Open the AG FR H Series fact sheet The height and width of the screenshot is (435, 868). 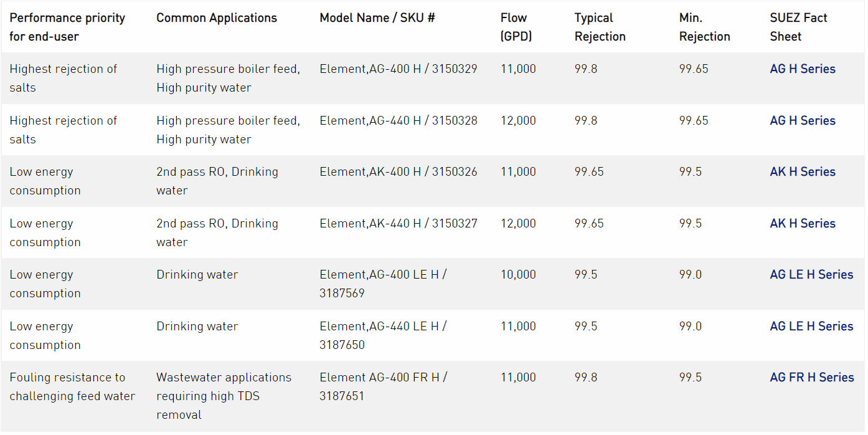point(811,378)
